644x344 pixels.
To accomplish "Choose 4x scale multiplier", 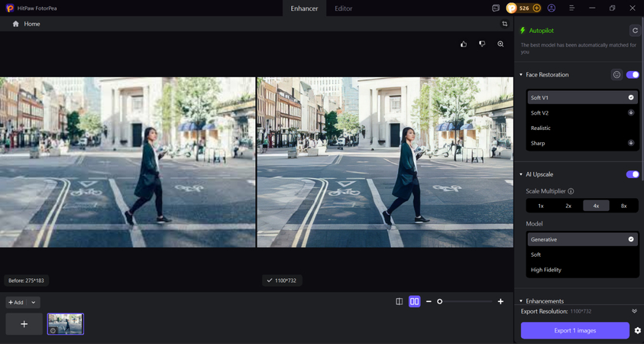I will [x=596, y=206].
